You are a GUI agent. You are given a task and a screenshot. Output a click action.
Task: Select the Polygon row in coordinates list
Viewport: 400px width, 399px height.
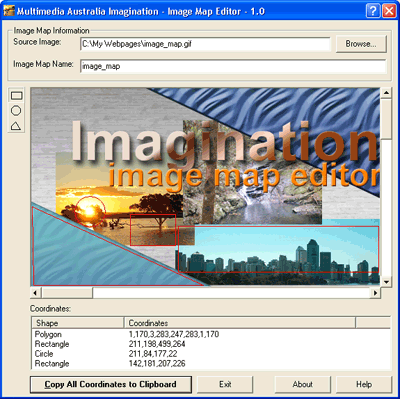pos(211,334)
